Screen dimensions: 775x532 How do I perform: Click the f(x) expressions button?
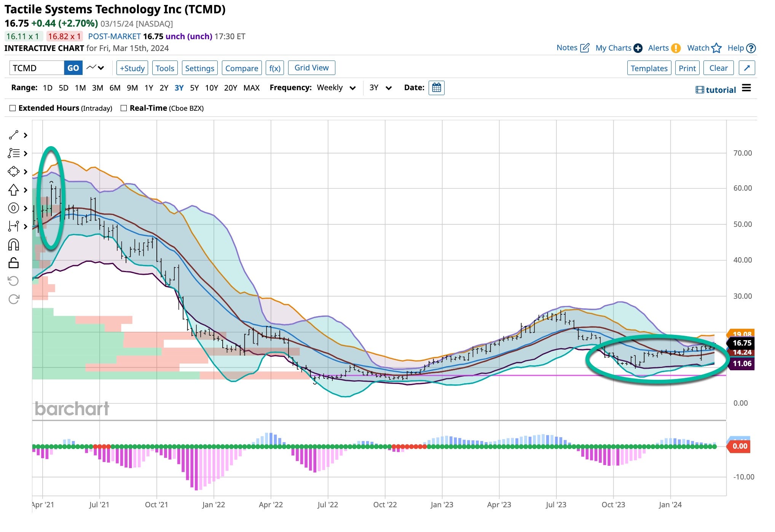[275, 68]
